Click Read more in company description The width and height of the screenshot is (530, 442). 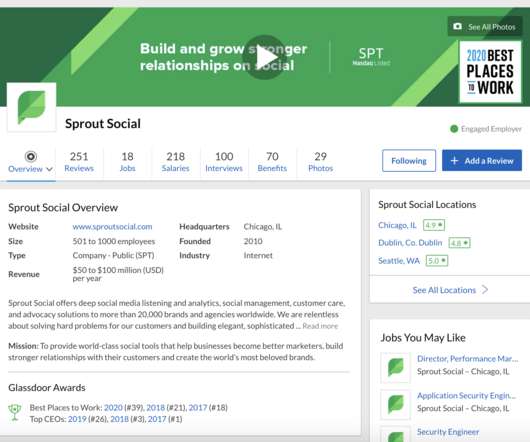click(x=320, y=326)
